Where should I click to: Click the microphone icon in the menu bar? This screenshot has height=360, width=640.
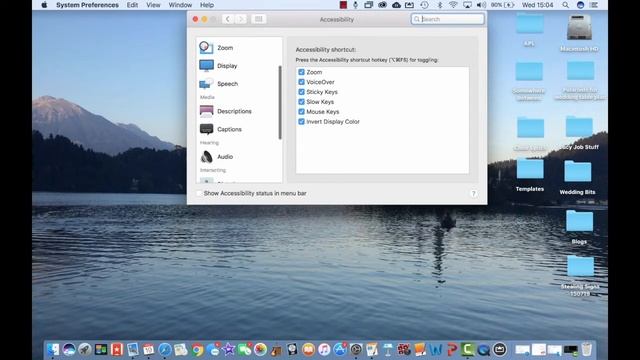click(x=356, y=5)
